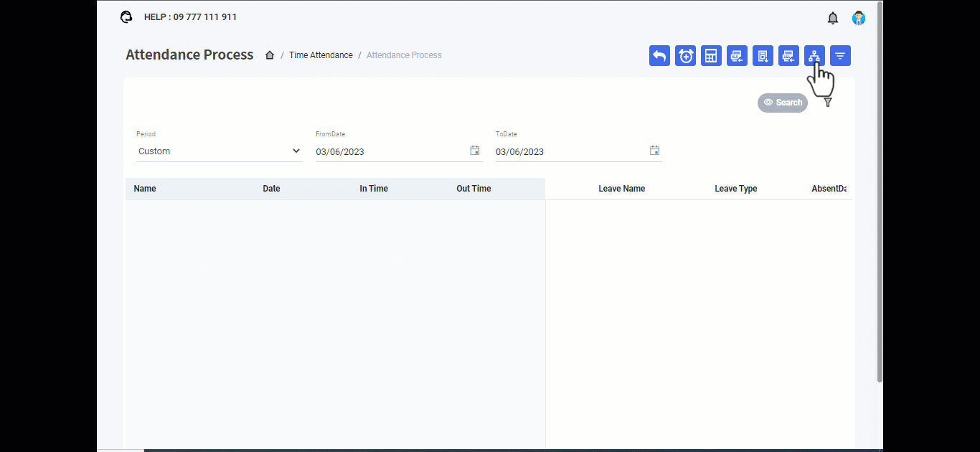Screen dimensions: 980x452
Task: Click the document download icon button
Action: pos(763,56)
